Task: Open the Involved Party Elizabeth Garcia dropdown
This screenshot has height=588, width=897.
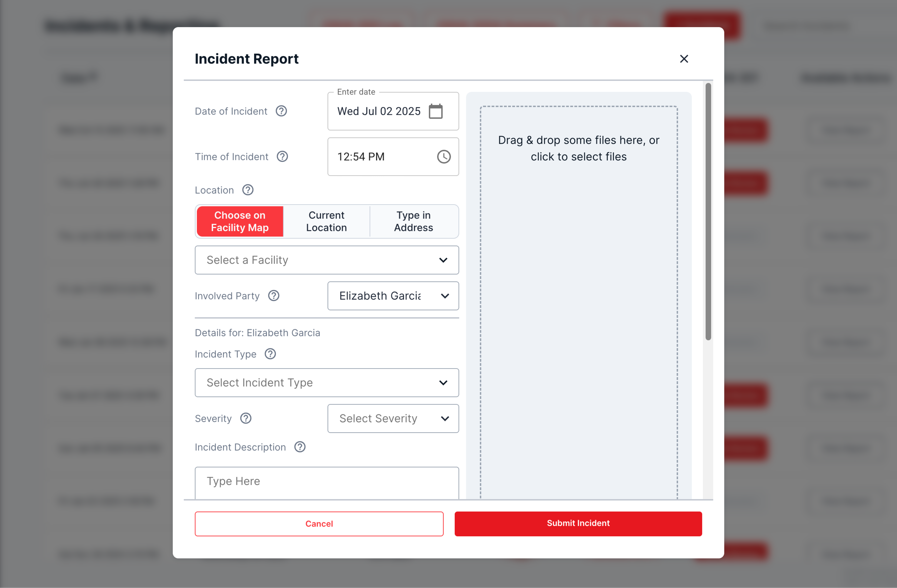Action: pyautogui.click(x=393, y=296)
